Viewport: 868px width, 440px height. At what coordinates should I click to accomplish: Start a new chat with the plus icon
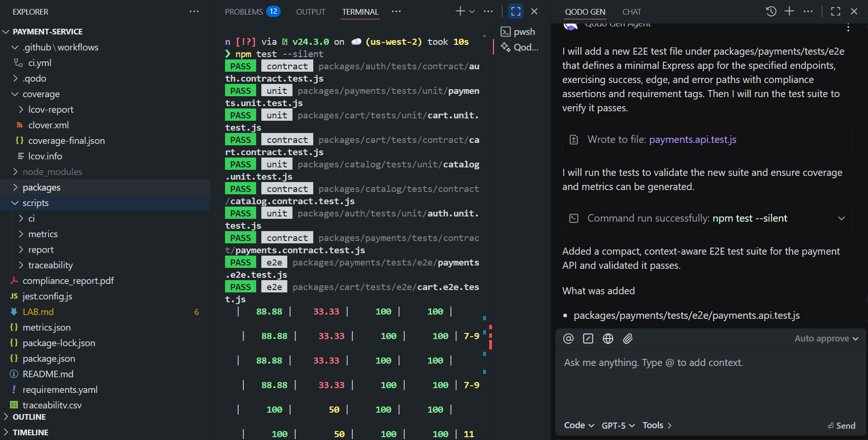[789, 11]
